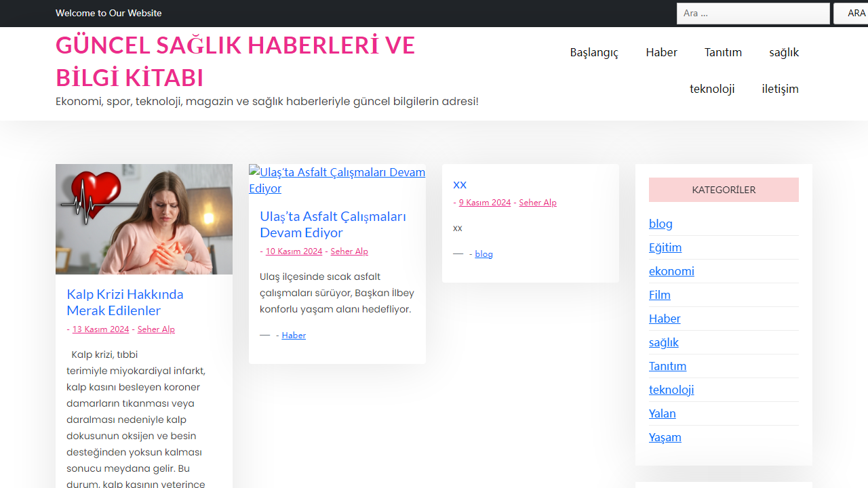Open the Başlangıç menu item

(594, 52)
